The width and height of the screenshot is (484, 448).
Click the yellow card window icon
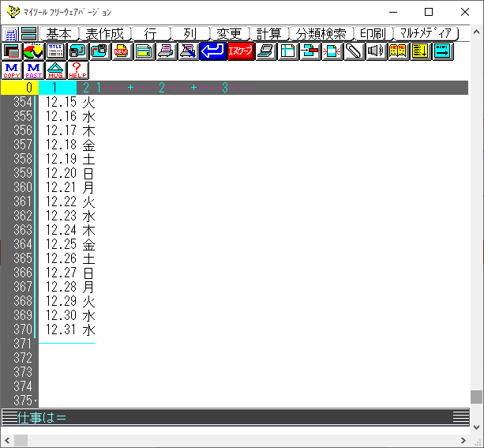coord(144,51)
